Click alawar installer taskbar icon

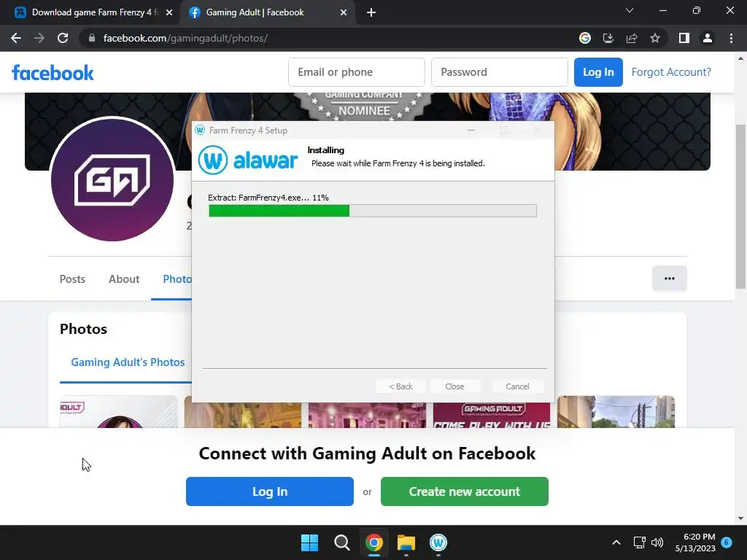pos(438,542)
